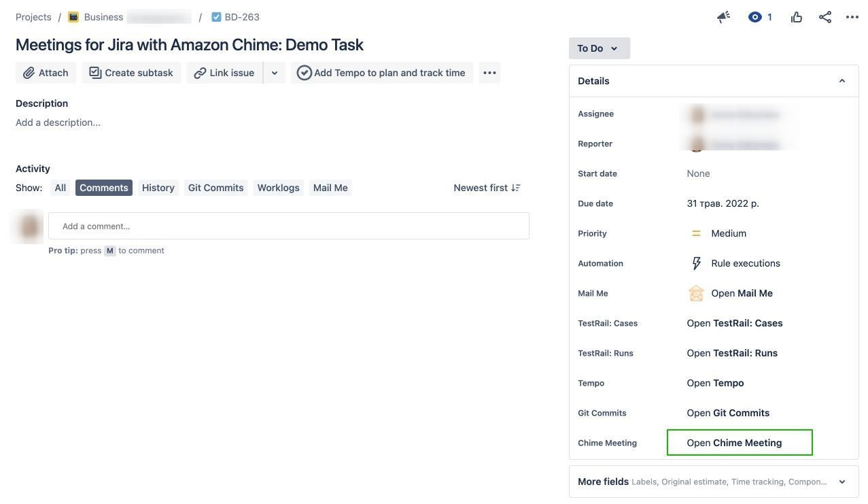Click the Medium priority value

[729, 233]
